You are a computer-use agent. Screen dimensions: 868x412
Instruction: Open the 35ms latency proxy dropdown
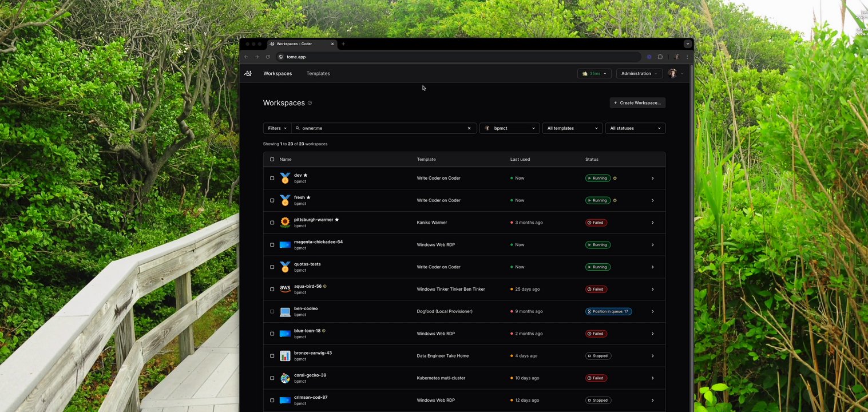[x=594, y=73]
